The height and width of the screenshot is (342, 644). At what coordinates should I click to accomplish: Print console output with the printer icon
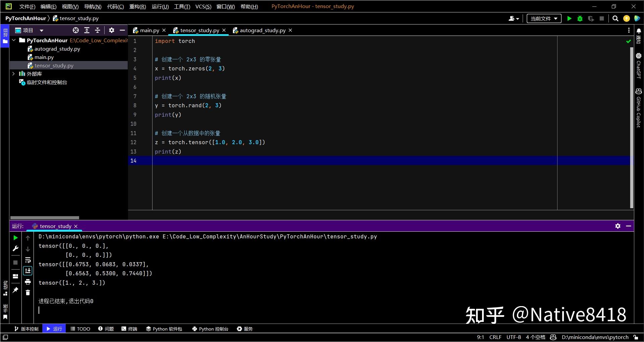[28, 282]
